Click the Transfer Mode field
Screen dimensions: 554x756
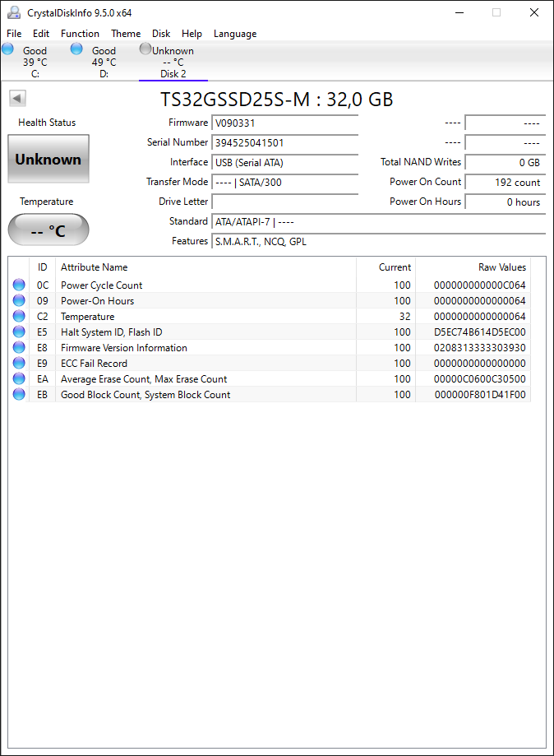284,183
